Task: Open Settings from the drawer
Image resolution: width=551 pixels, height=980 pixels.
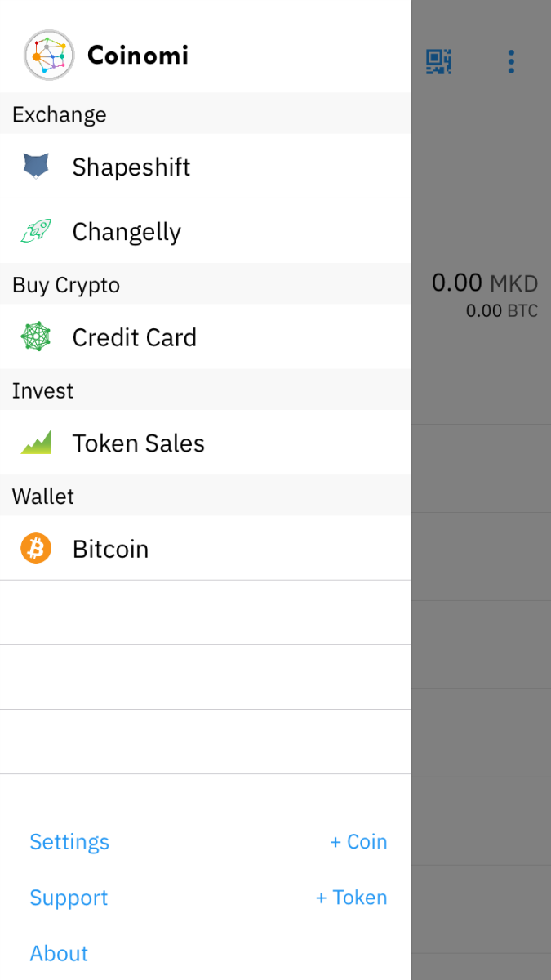Action: click(69, 841)
